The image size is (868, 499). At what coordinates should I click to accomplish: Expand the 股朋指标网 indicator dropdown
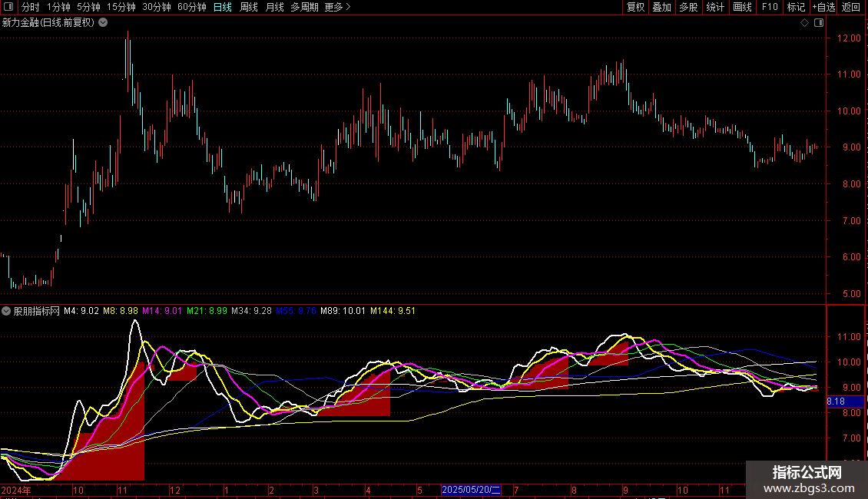click(x=7, y=312)
